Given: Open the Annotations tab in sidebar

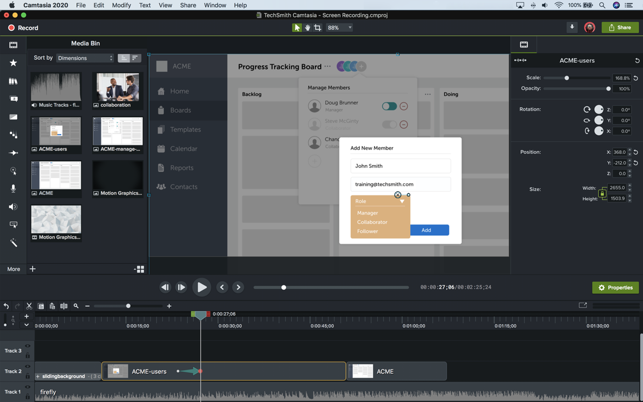Looking at the screenshot, I should pos(13,99).
